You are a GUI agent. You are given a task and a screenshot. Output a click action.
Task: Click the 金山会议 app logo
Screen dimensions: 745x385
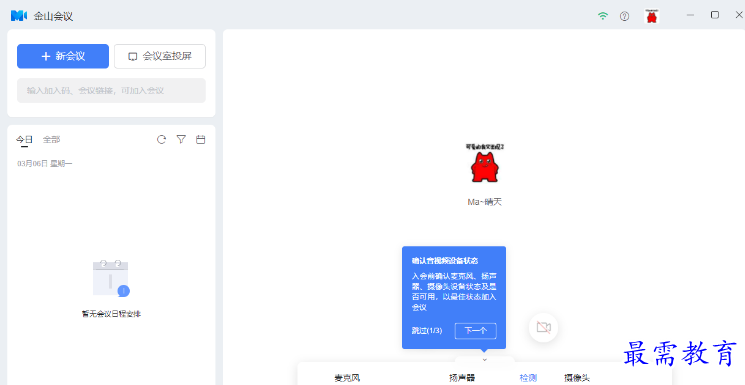pos(19,16)
